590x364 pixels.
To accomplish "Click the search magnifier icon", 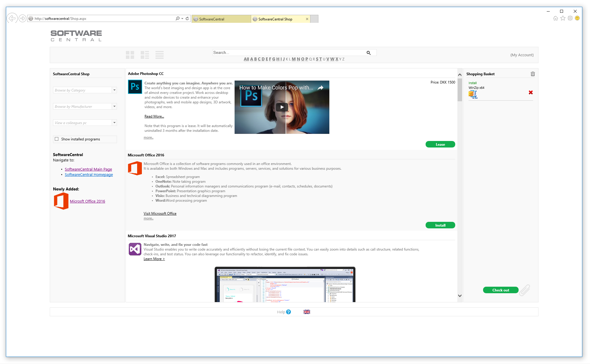I will (x=369, y=52).
